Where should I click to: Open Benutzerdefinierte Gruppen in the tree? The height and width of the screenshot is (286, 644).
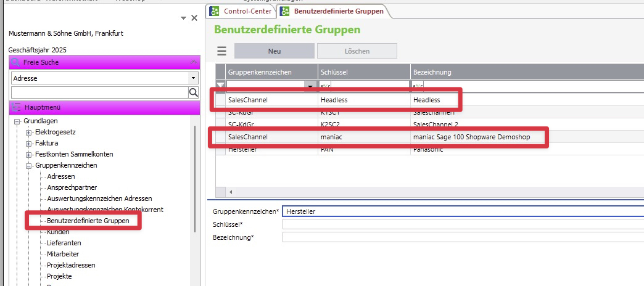(88, 221)
